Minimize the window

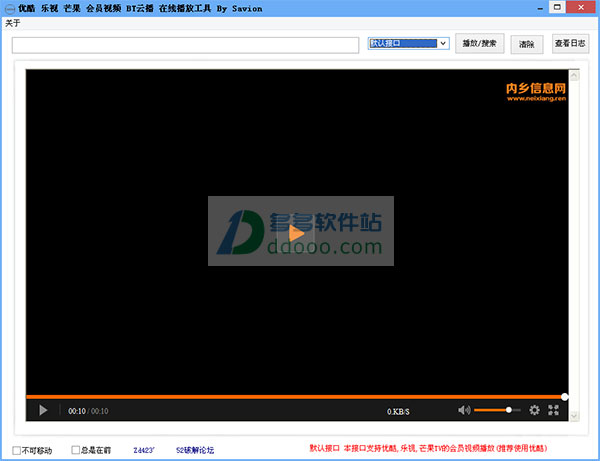[540, 8]
